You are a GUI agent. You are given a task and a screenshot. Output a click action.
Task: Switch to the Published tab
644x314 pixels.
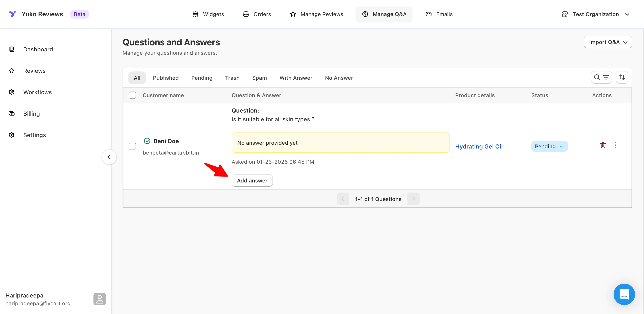tap(165, 78)
